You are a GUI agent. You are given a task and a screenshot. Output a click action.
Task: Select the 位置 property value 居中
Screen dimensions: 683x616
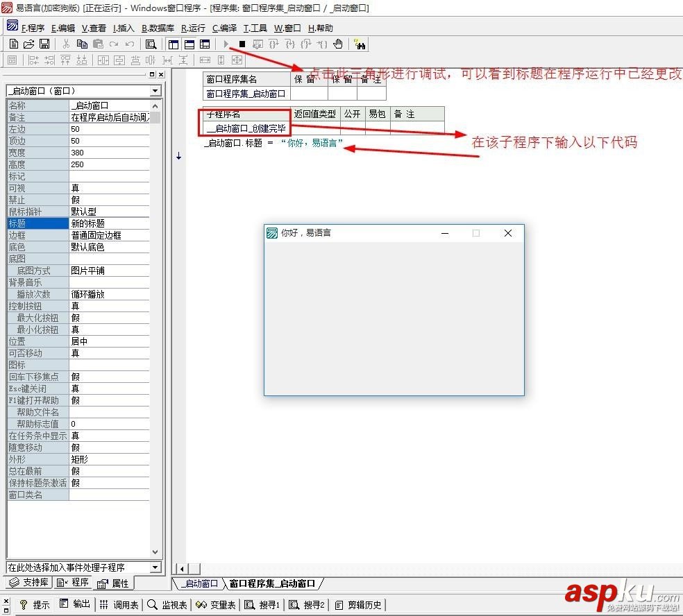110,341
